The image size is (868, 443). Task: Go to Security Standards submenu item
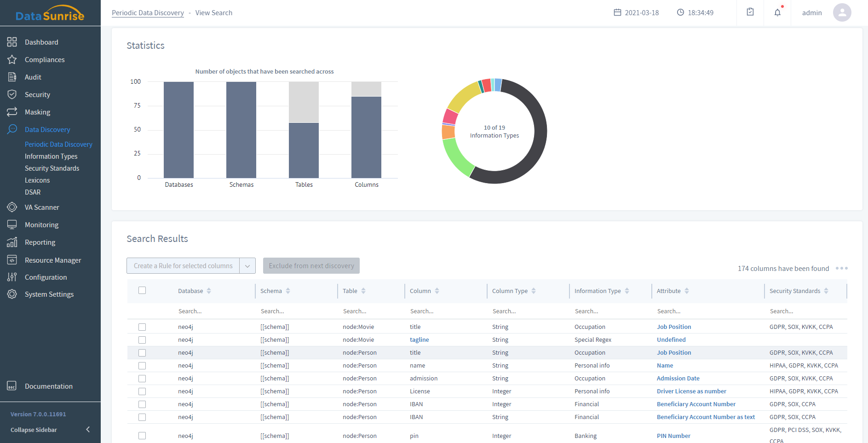[52, 168]
